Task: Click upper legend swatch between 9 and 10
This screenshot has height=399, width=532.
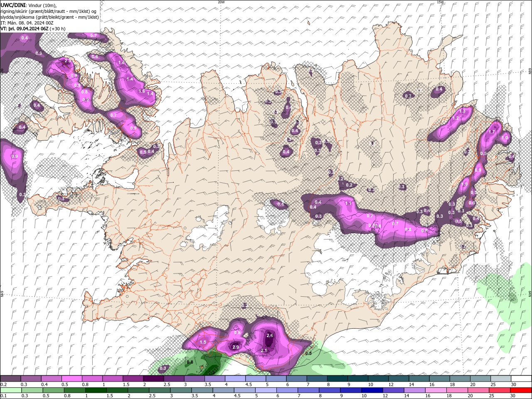Action: click(x=358, y=379)
